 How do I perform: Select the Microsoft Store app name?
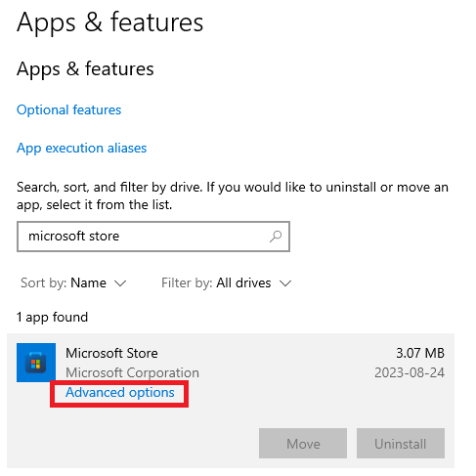coord(111,353)
